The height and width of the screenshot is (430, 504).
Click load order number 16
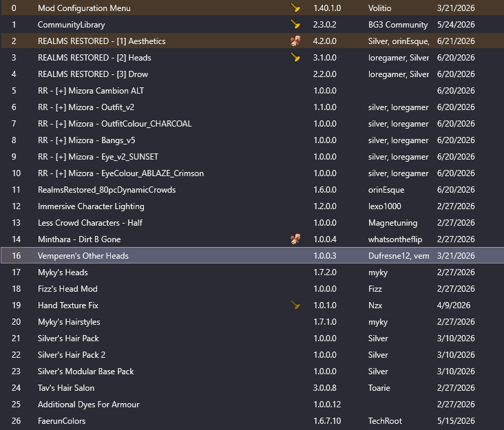[x=16, y=256]
